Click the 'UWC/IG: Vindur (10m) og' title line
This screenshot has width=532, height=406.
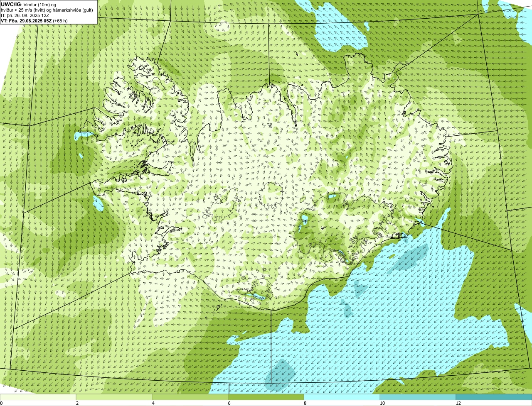[x=29, y=4]
